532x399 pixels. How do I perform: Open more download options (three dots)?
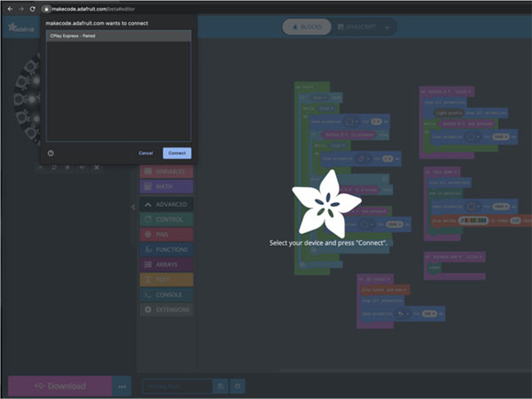point(122,386)
